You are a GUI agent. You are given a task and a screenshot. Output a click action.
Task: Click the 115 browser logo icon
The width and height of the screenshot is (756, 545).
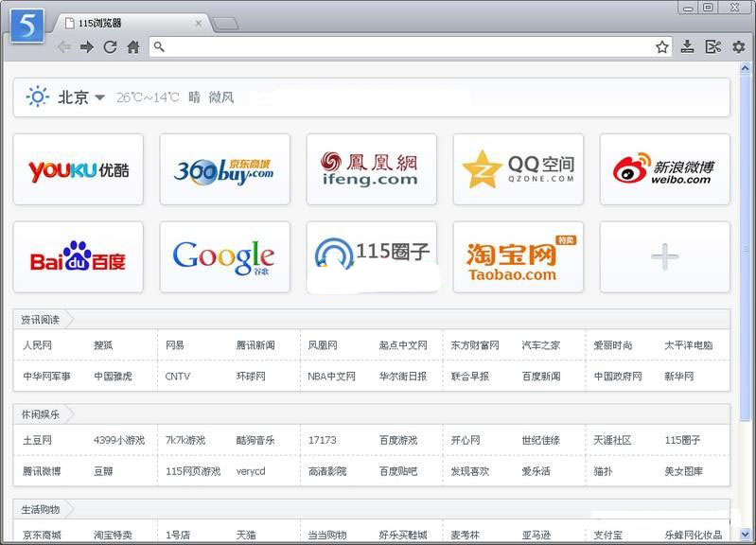click(27, 26)
